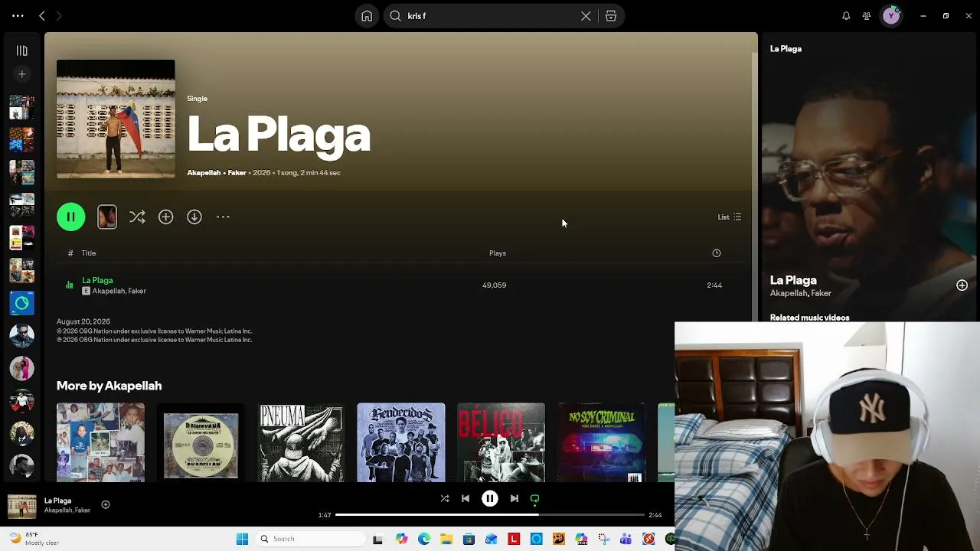Open the three-dot app menu in the title bar
The image size is (980, 551).
coord(18,15)
